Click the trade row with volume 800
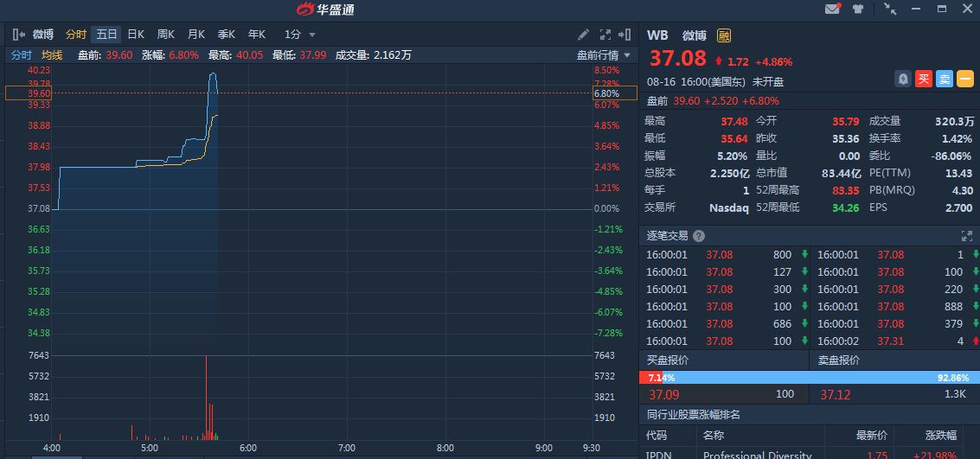 point(727,255)
